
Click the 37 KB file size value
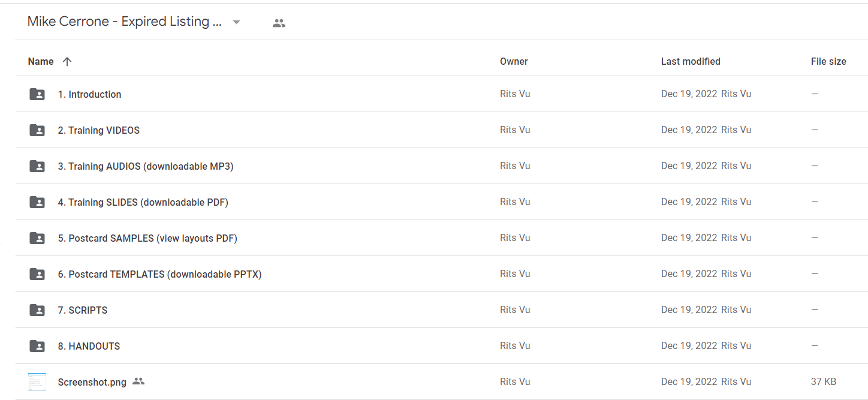(824, 381)
